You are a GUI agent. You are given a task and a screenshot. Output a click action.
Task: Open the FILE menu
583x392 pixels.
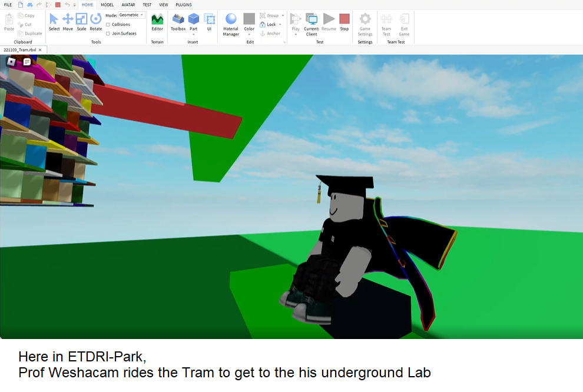click(8, 5)
